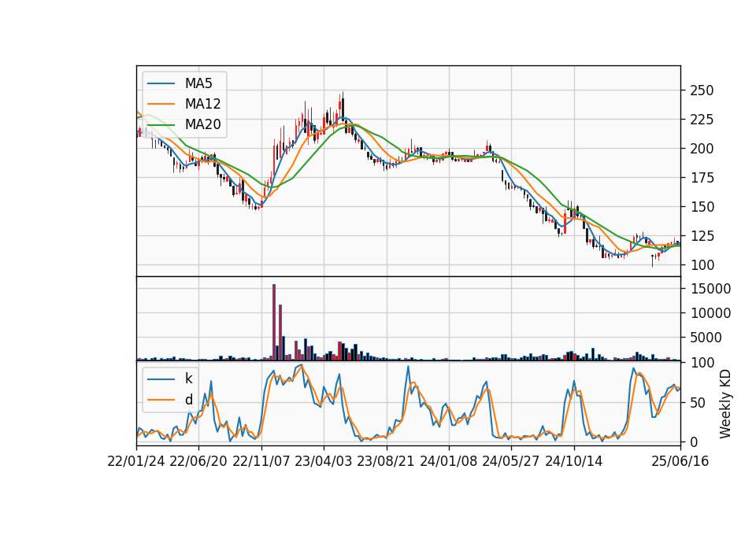The width and height of the screenshot is (756, 543).
Task: Click the 22/06/20 date label
Action: click(198, 461)
